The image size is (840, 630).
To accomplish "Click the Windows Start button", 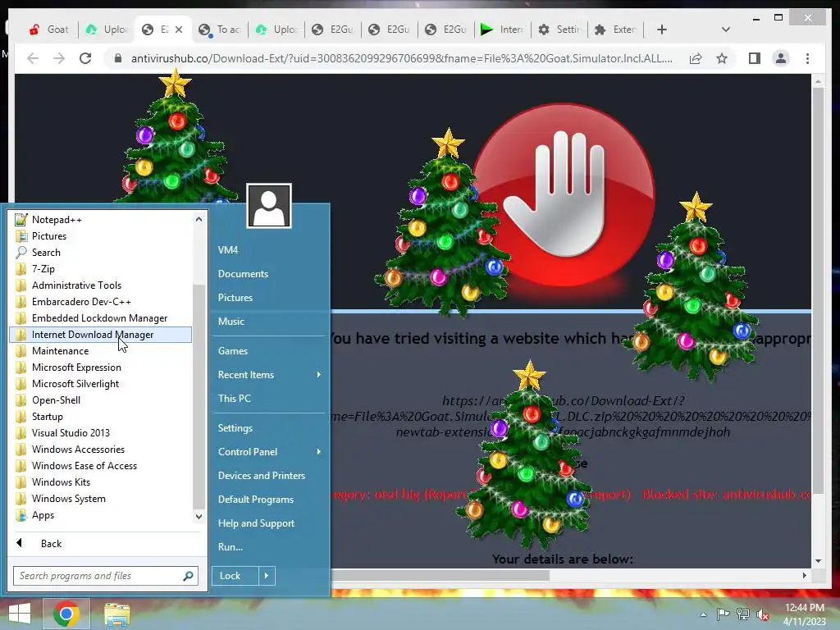I will [x=20, y=614].
